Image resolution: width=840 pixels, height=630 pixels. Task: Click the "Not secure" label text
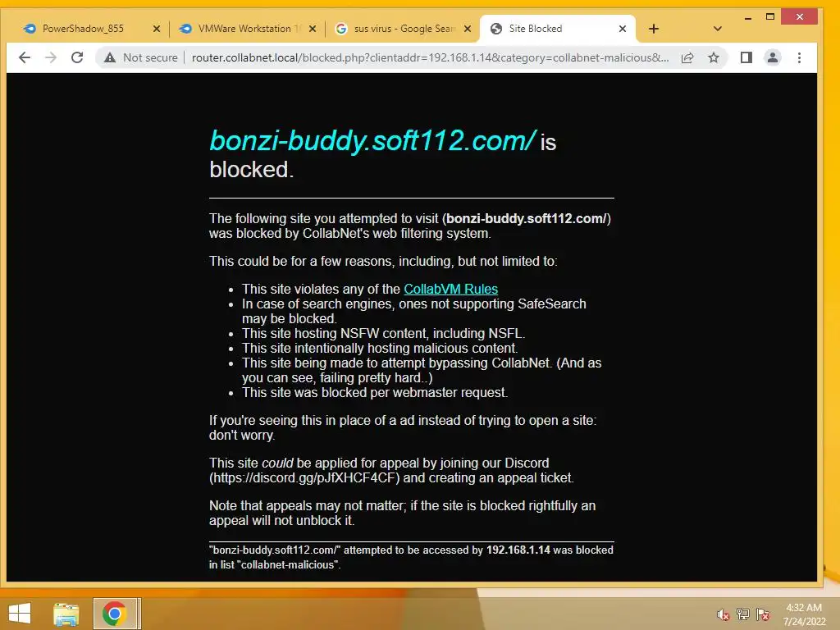[150, 58]
